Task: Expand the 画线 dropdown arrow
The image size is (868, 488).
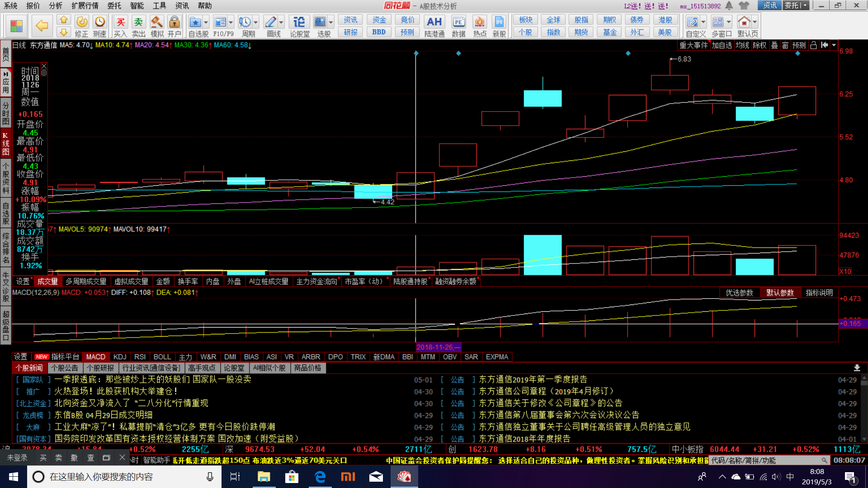Action: pyautogui.click(x=281, y=22)
